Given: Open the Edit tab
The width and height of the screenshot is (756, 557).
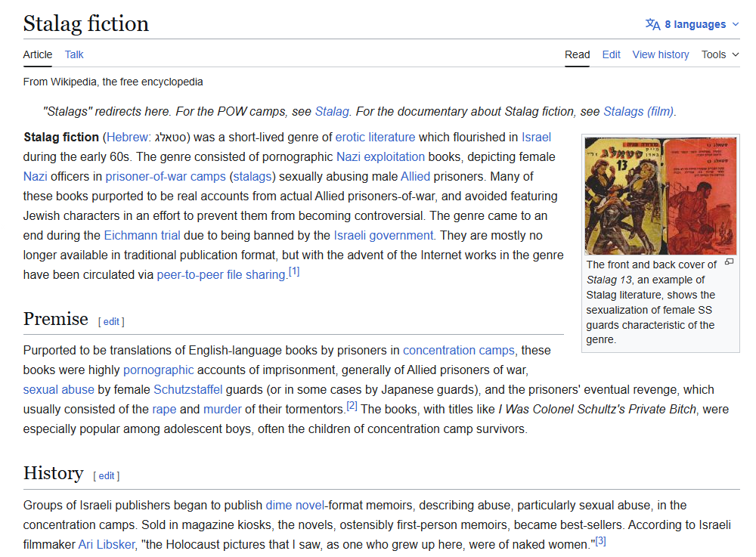Looking at the screenshot, I should point(612,54).
